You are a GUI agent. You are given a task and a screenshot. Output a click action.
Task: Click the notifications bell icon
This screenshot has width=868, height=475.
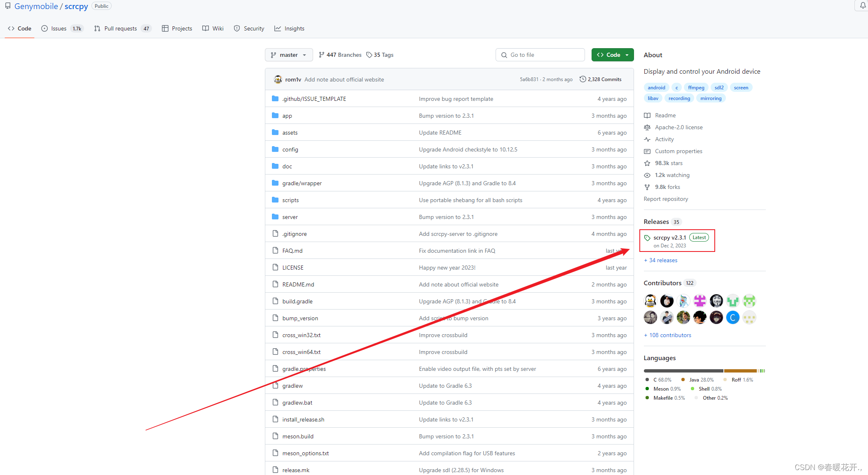click(x=863, y=5)
